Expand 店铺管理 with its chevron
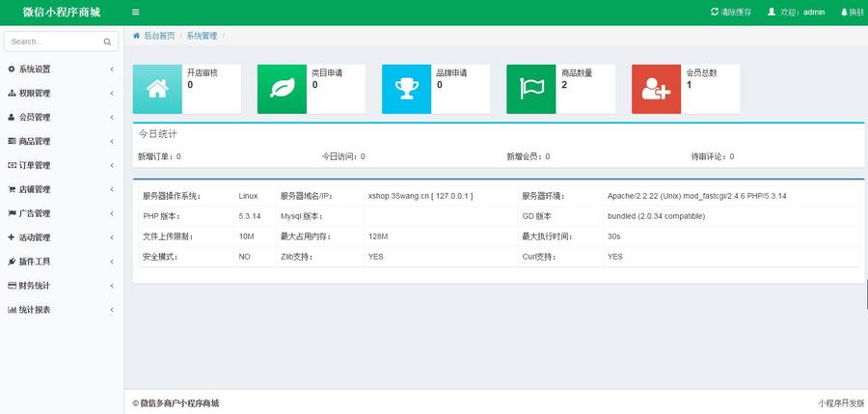 112,189
